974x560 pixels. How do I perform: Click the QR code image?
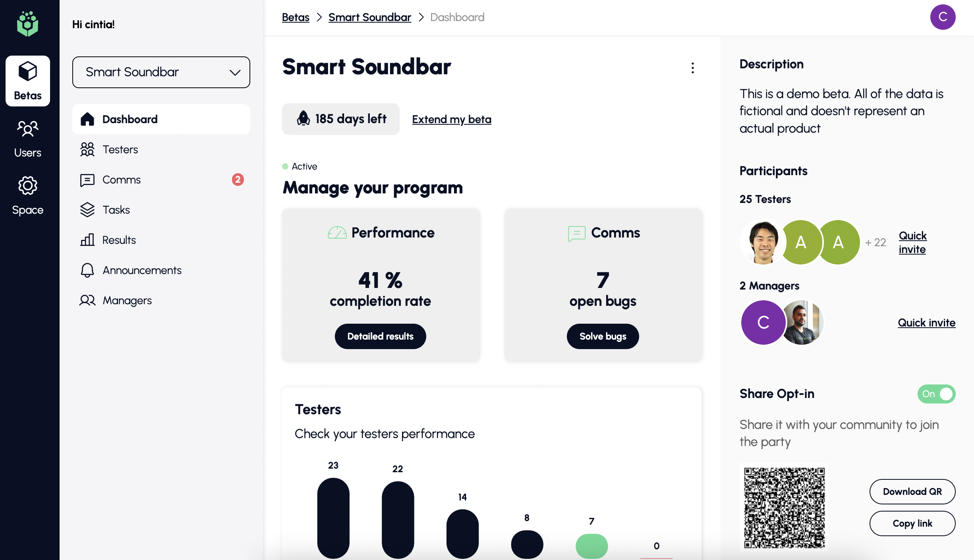pos(784,508)
